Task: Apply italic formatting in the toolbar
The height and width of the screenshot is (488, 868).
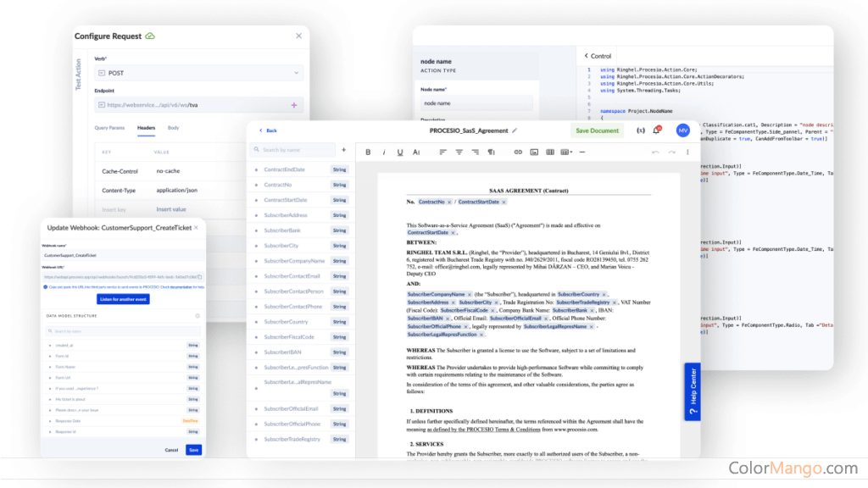Action: click(x=384, y=152)
